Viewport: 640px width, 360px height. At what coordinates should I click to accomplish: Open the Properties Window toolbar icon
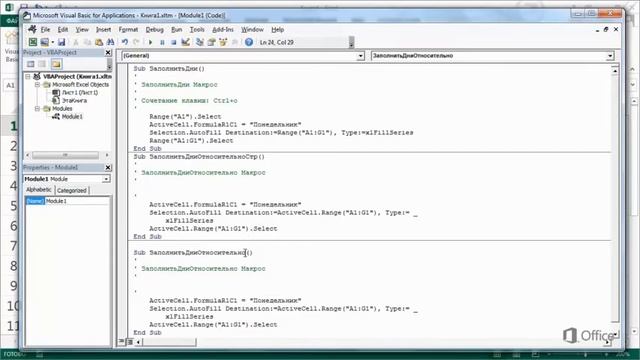[211, 42]
